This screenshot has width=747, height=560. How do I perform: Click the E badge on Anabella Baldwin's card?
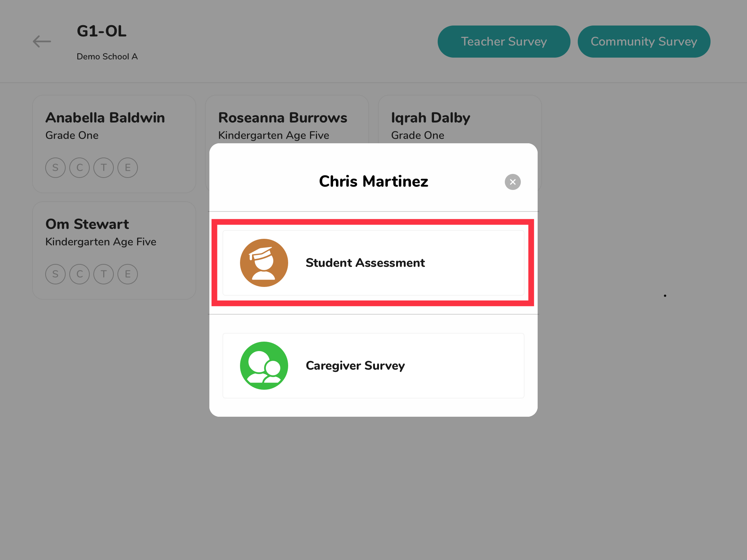128,168
